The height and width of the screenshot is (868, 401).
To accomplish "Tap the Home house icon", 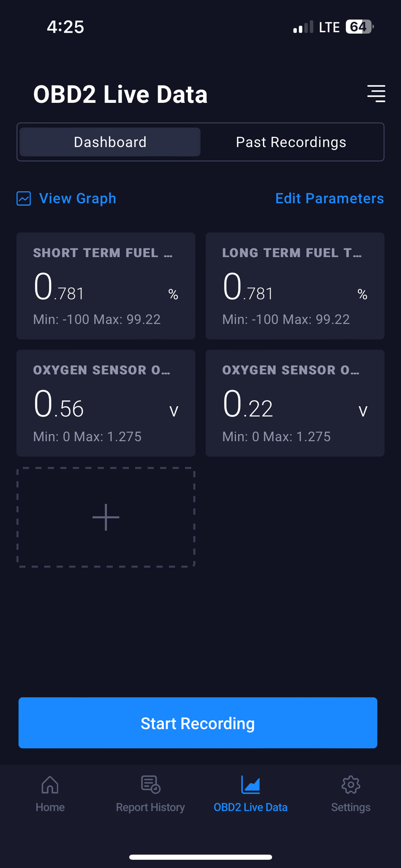I will (x=50, y=785).
